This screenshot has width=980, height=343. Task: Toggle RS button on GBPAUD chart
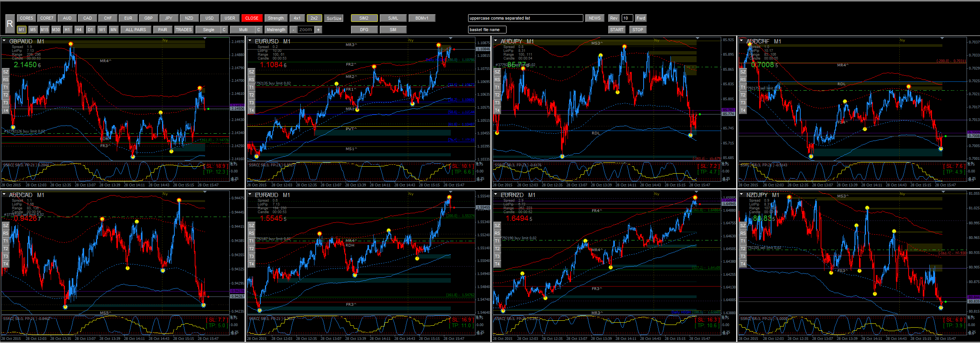click(6, 80)
